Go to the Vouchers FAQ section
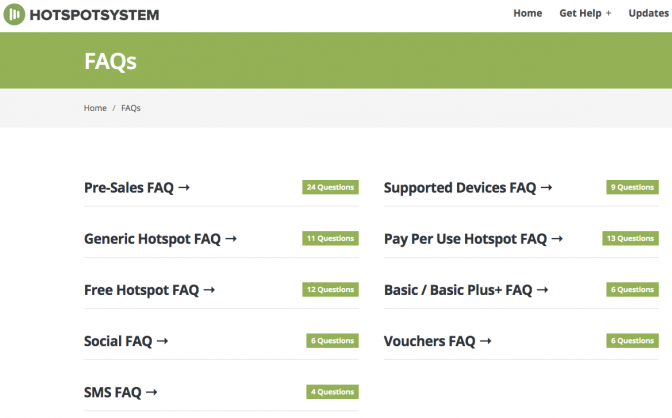This screenshot has width=672, height=418. [437, 341]
